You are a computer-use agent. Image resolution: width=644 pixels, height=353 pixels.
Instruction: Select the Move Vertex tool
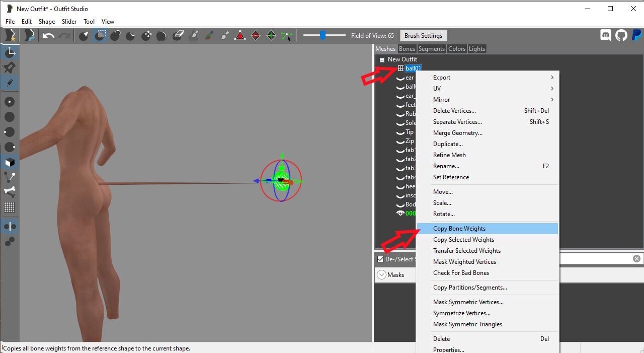click(287, 36)
